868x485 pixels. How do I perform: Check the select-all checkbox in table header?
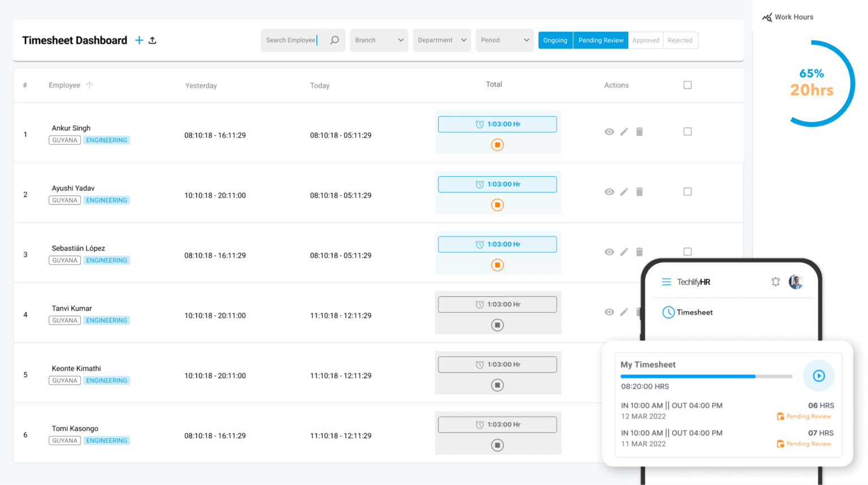click(x=687, y=84)
